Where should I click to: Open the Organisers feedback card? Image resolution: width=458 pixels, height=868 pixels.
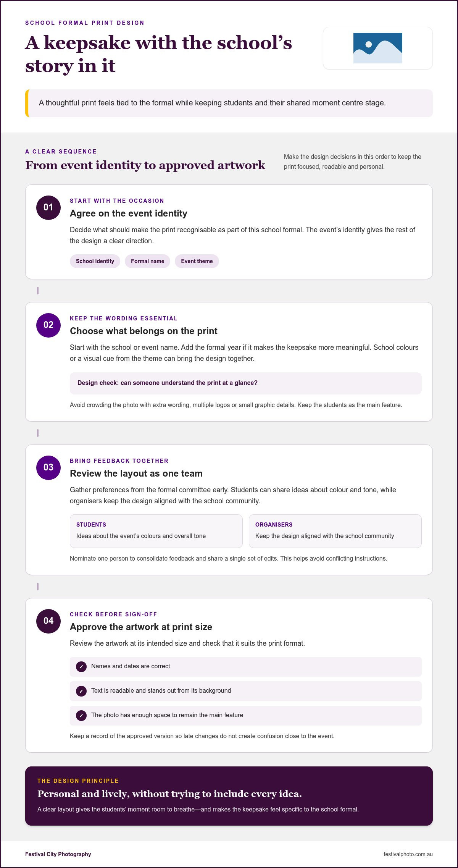coord(335,531)
